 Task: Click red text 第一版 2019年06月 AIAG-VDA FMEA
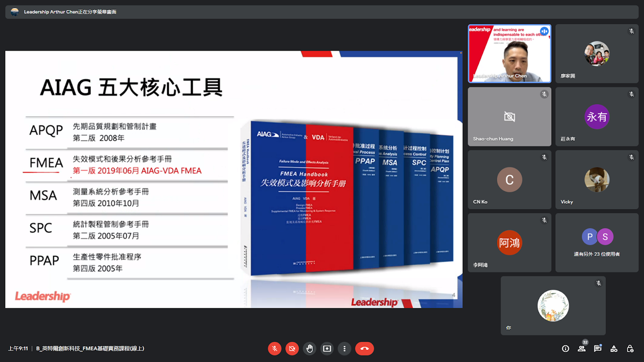click(x=137, y=171)
